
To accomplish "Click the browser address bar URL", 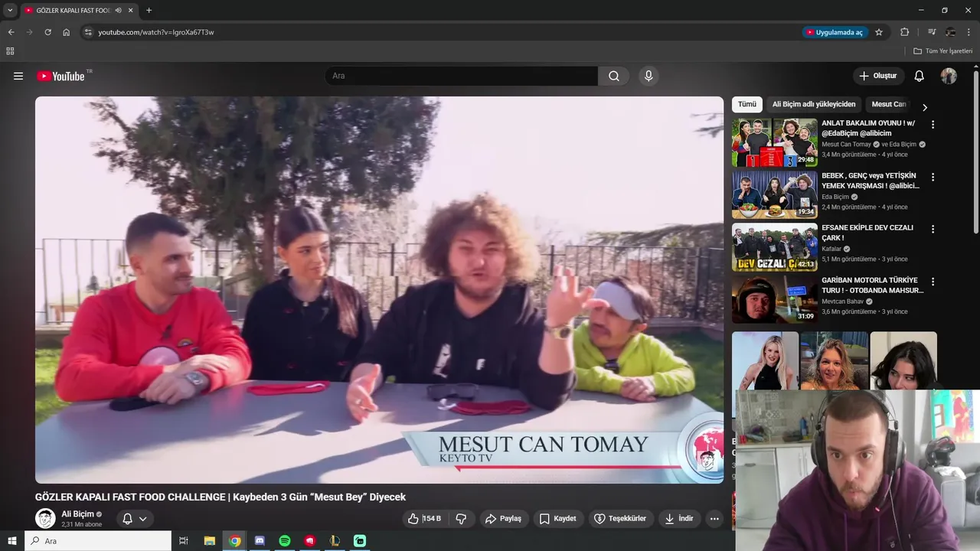I will [156, 32].
